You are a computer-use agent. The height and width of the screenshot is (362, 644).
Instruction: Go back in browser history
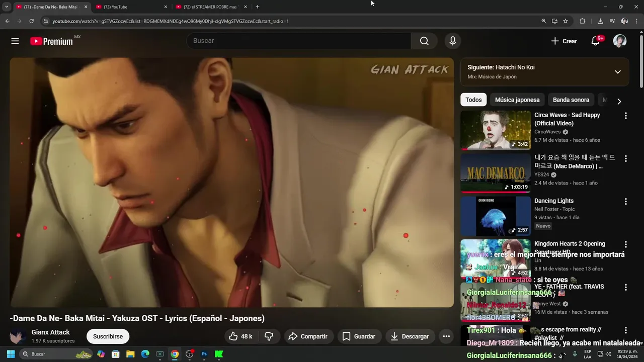[7, 21]
